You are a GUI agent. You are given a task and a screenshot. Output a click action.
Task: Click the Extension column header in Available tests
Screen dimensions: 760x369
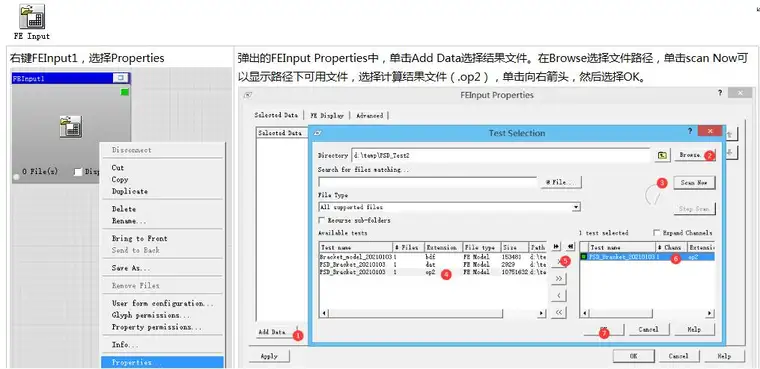[443, 247]
